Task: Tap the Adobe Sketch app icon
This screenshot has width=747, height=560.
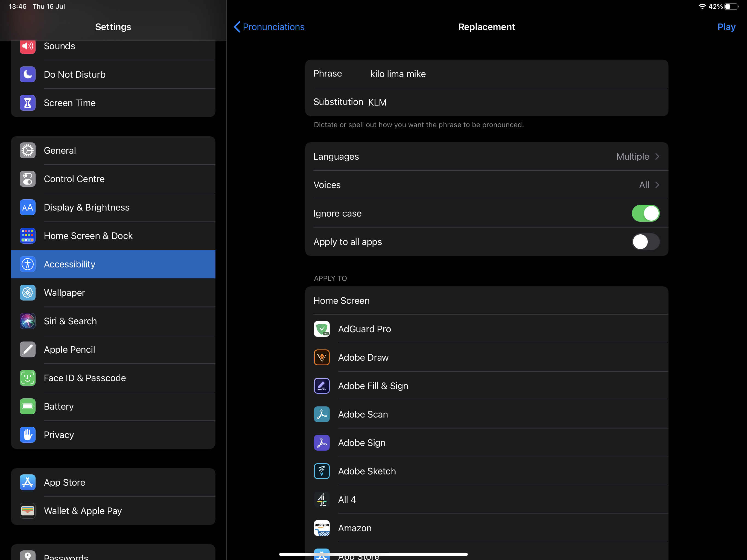Action: coord(322,471)
